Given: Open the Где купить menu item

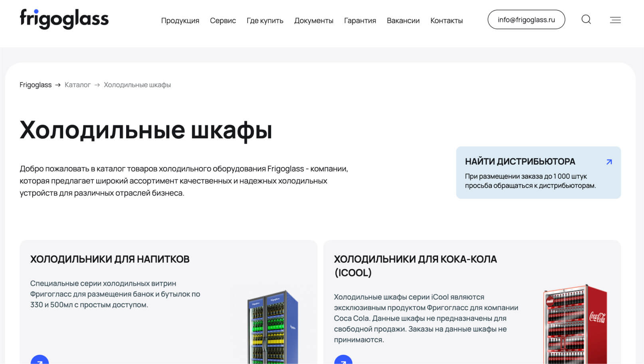Looking at the screenshot, I should pyautogui.click(x=265, y=20).
